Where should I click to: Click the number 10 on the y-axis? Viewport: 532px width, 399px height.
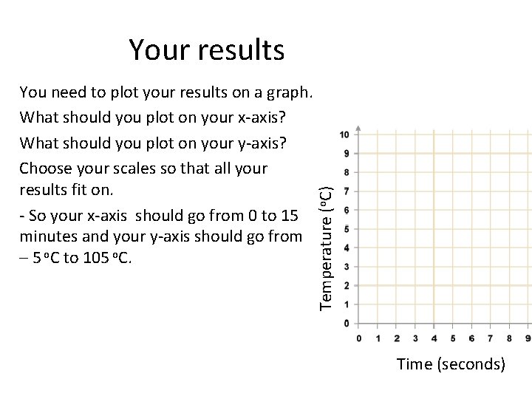pyautogui.click(x=345, y=134)
